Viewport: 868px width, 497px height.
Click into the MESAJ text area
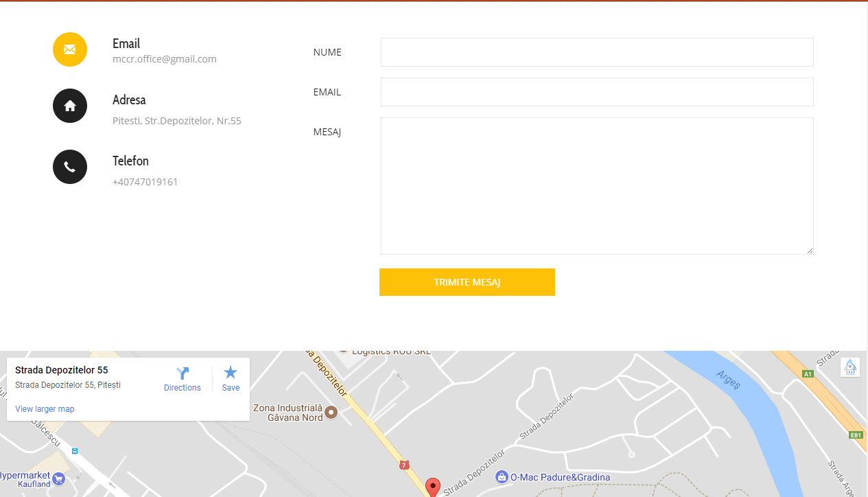(597, 186)
